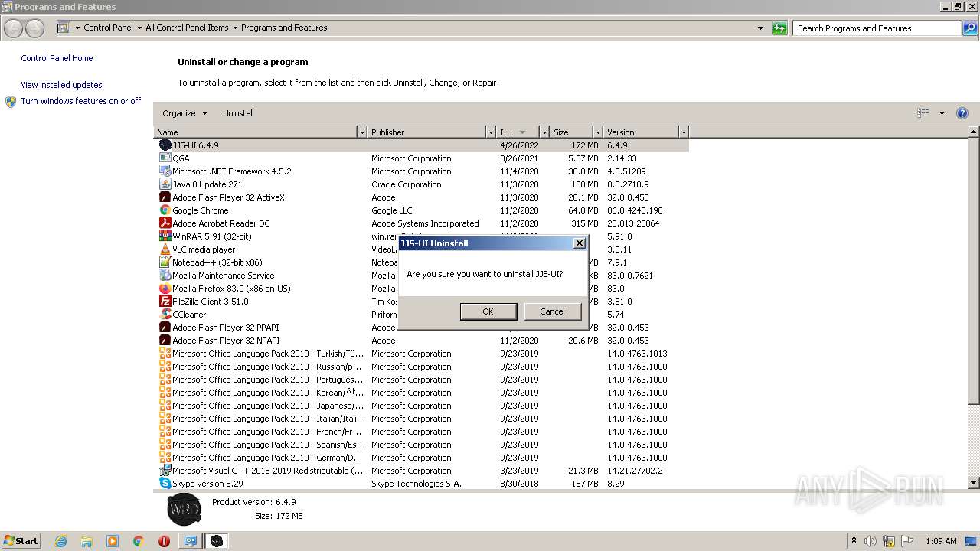
Task: Open the Publisher column filter dropdown
Action: point(491,132)
